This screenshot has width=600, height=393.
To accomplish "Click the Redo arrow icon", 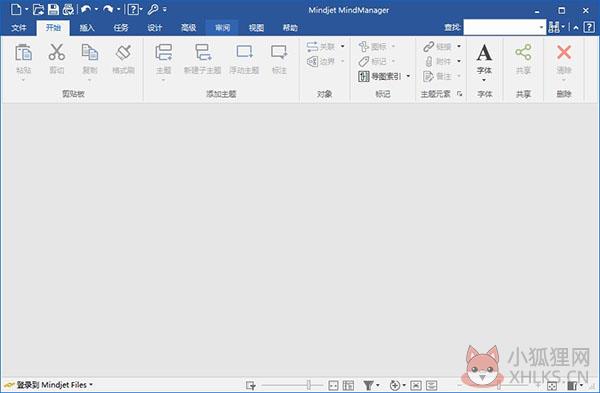I will tap(108, 9).
